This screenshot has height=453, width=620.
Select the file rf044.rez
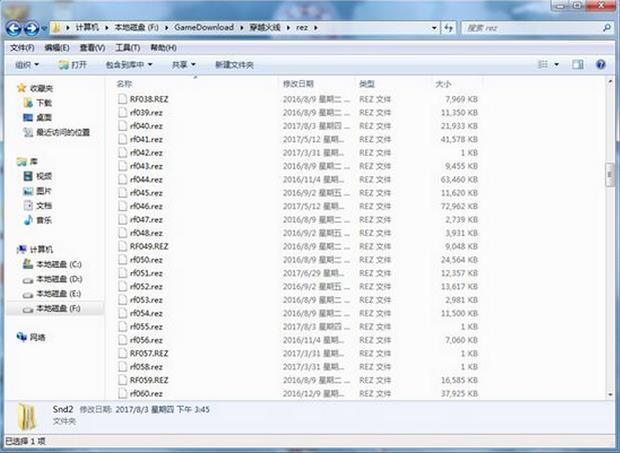click(x=145, y=179)
